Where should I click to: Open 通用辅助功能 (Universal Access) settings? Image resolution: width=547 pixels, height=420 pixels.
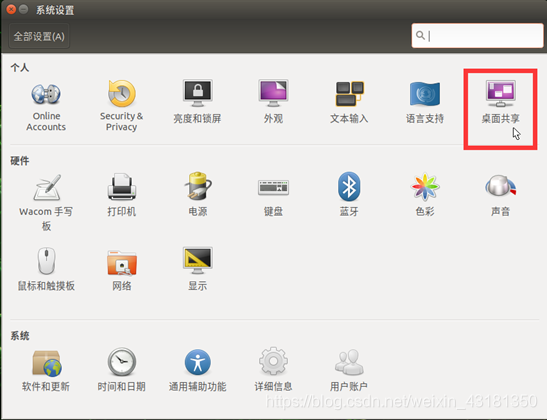197,370
